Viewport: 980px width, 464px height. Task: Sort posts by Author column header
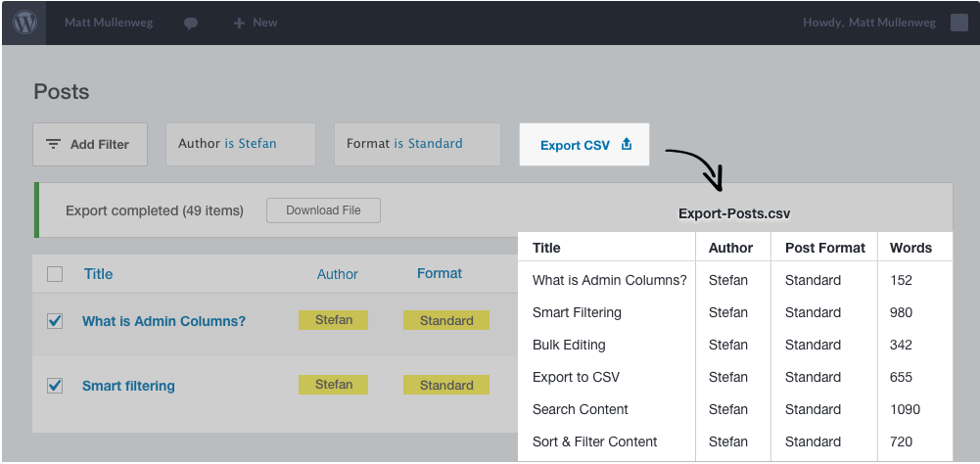tap(338, 274)
